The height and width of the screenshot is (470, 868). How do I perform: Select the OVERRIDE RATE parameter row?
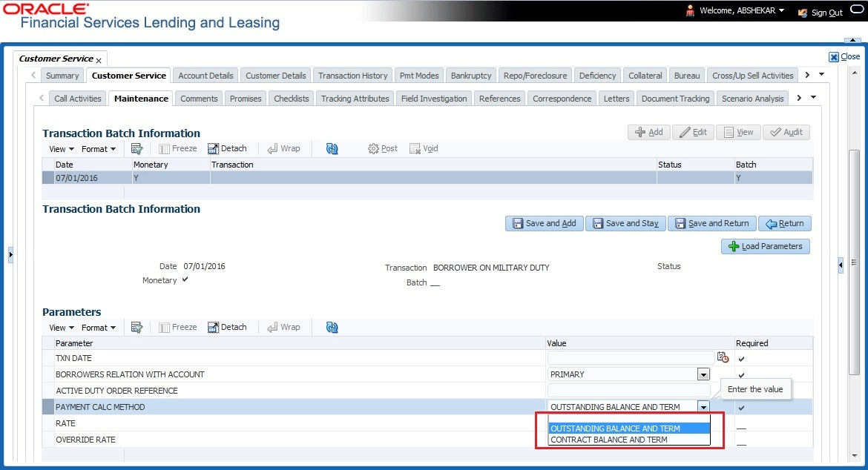pyautogui.click(x=427, y=440)
